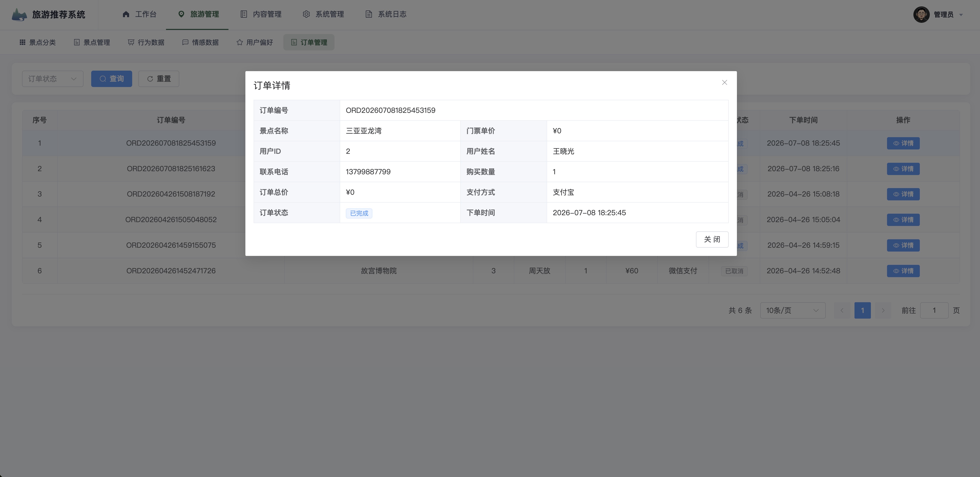Open the 10条/页 page size dropdown
Screen dimensions: 980x477
coord(793,310)
